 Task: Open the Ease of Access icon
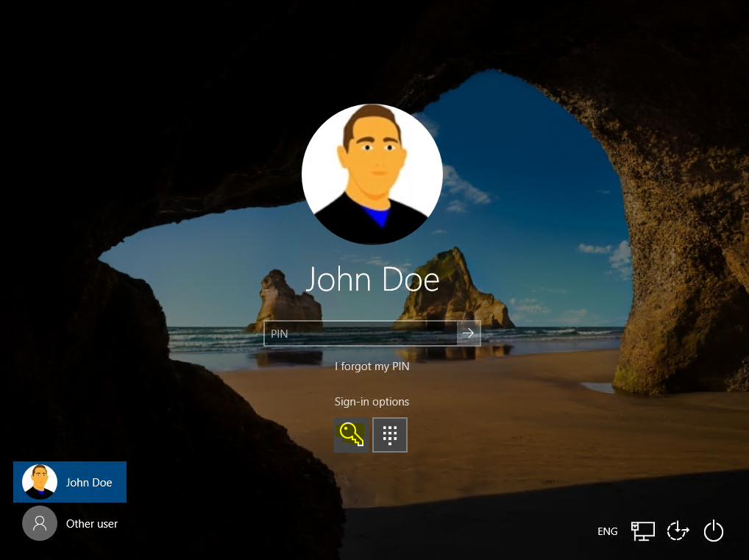(x=678, y=531)
